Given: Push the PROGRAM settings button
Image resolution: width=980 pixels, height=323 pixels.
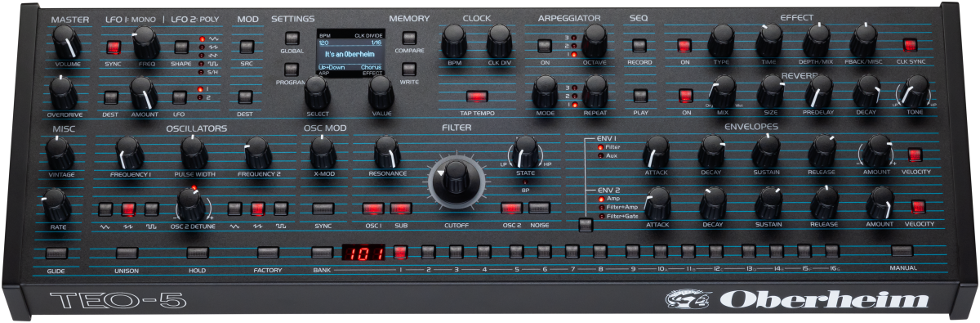Looking at the screenshot, I should [292, 69].
